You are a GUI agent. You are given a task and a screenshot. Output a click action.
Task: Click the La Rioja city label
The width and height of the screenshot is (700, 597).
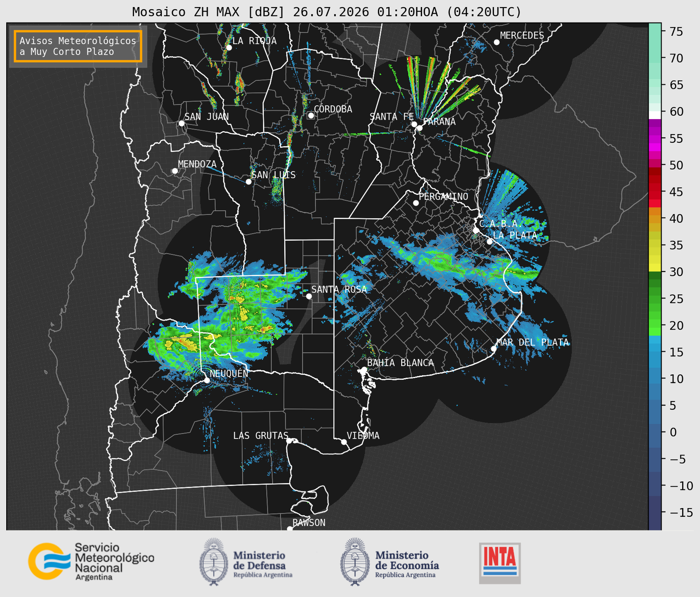coord(254,41)
